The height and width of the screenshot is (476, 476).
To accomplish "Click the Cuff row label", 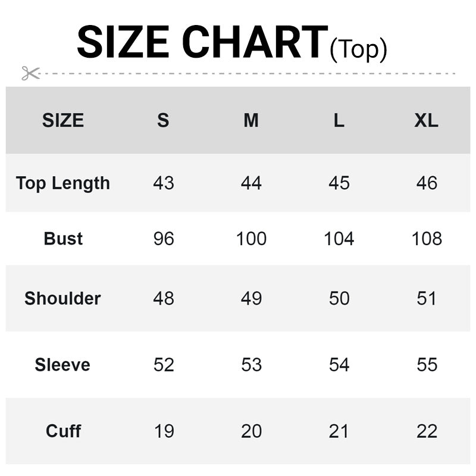I will [63, 431].
